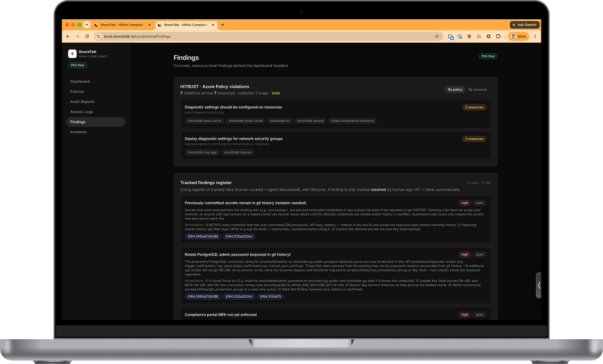Switch violations view to By policy
The width and height of the screenshot is (603, 364).
(x=455, y=90)
